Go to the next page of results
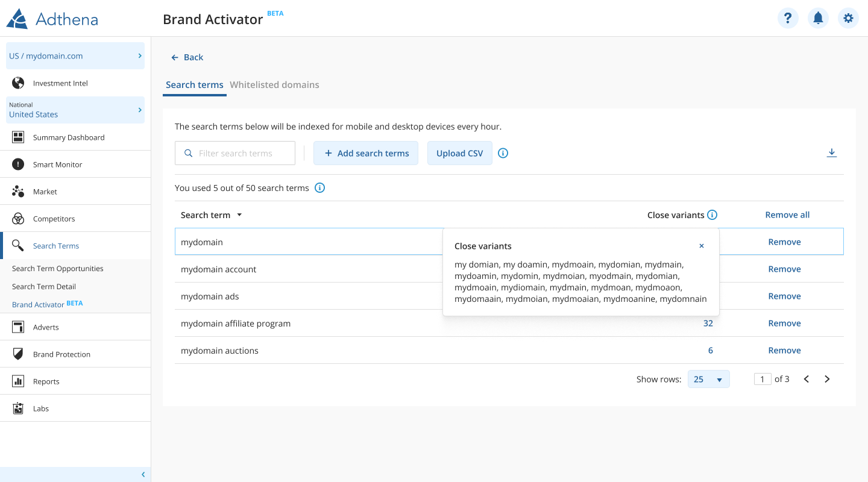 pyautogui.click(x=827, y=379)
